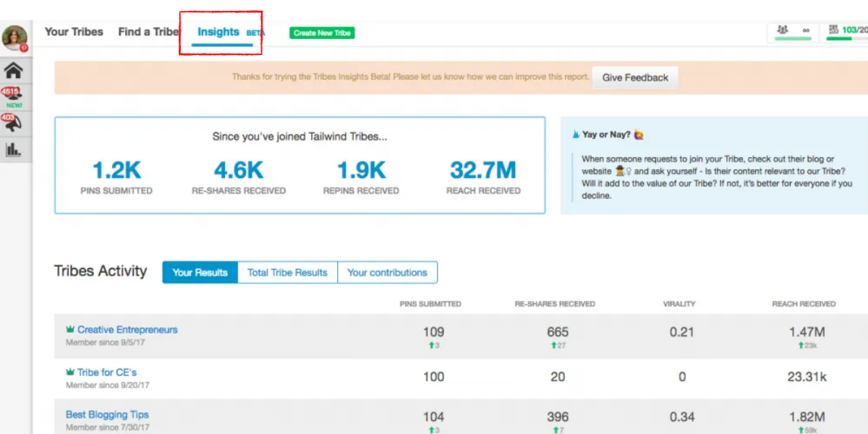Open the Find a Tribe tab

[x=148, y=32]
